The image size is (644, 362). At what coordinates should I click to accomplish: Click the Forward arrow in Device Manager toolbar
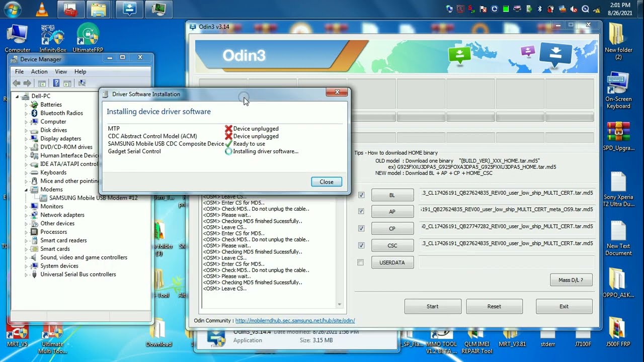pos(27,83)
